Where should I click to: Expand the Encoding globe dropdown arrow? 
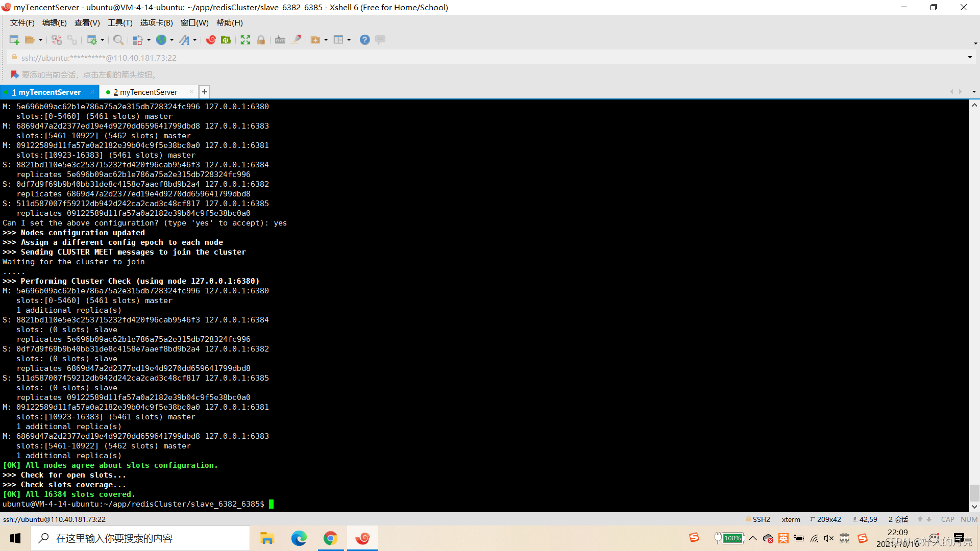[172, 40]
